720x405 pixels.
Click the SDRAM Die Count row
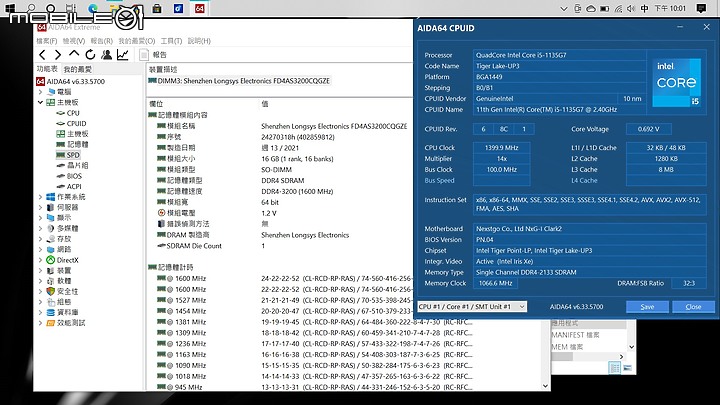[x=280, y=246]
